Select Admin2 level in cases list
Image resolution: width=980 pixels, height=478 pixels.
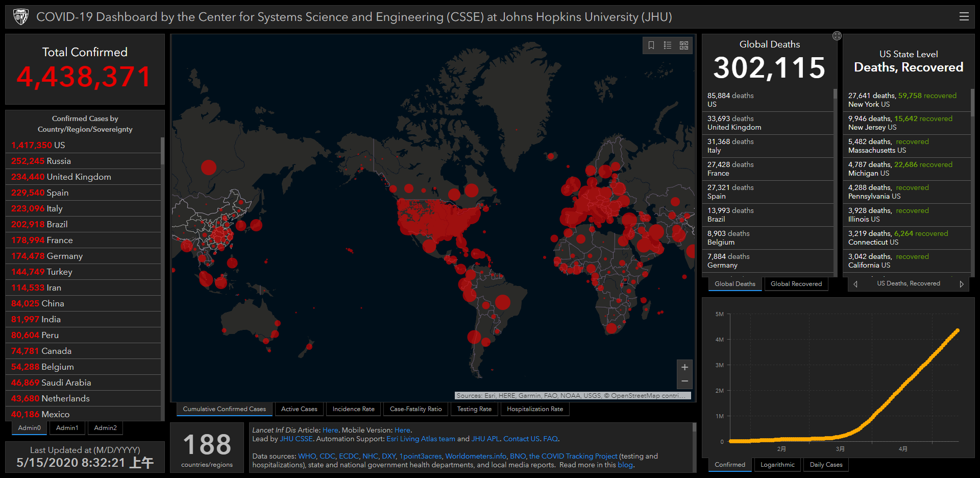tap(105, 428)
